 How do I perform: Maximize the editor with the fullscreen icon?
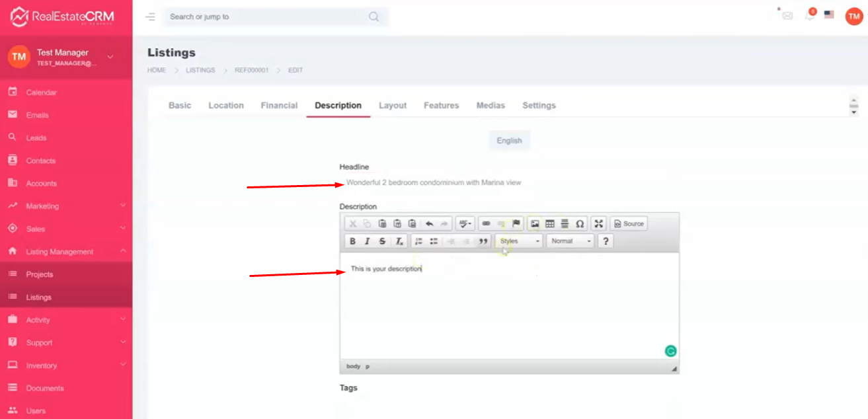point(598,224)
